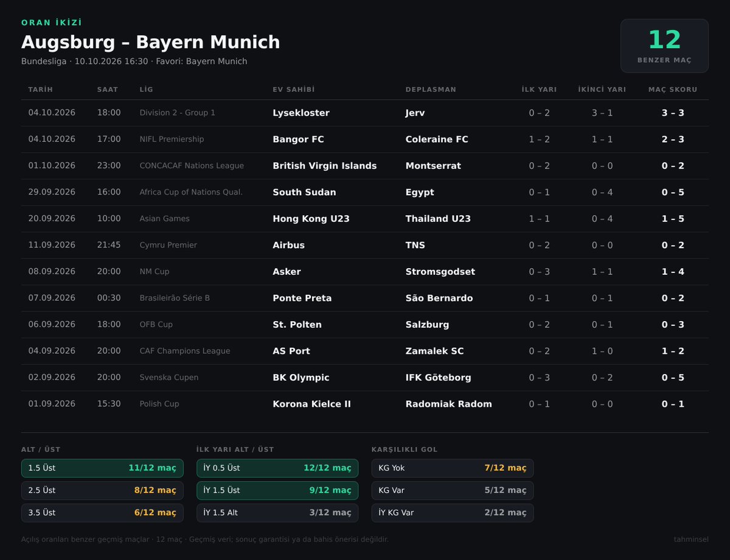Click home team Lysekloster
Screen dimensions: 730x560
coord(301,113)
